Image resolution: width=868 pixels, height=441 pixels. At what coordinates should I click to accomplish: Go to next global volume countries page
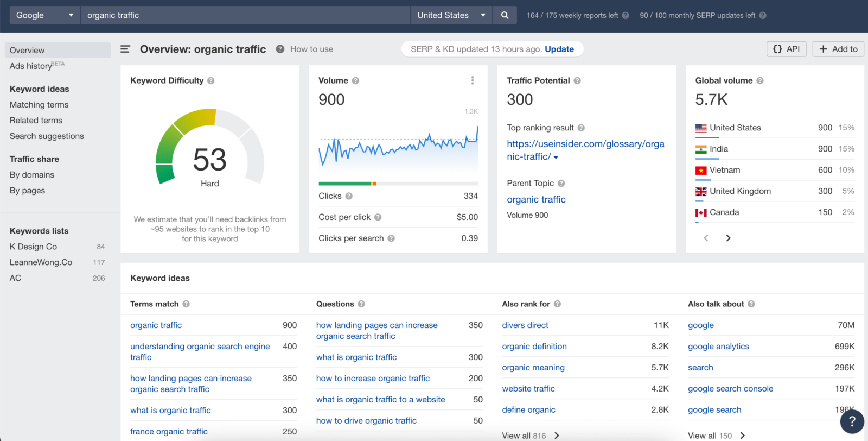(728, 238)
